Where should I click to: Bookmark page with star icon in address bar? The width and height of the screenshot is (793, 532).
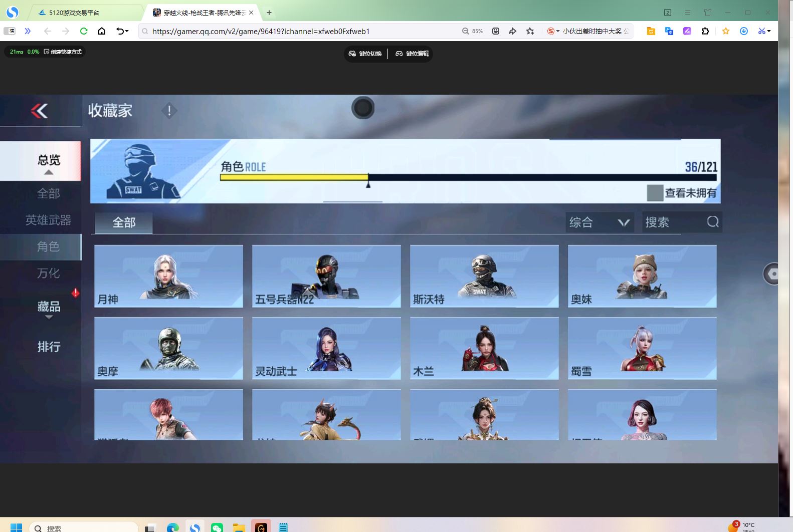[530, 31]
